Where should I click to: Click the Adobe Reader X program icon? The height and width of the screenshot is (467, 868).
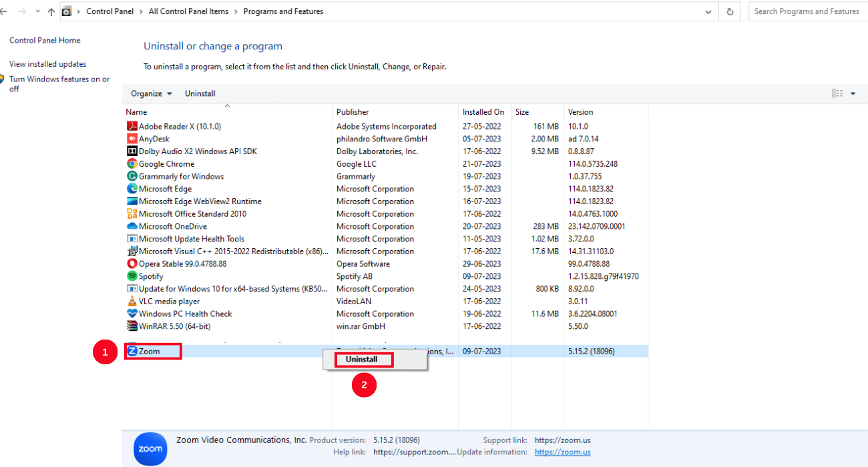(132, 126)
